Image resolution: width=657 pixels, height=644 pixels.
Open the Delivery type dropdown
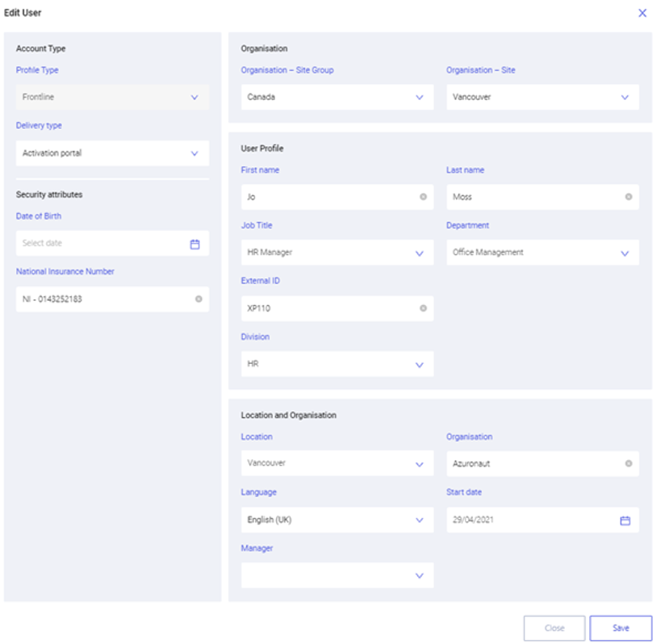pyautogui.click(x=112, y=153)
